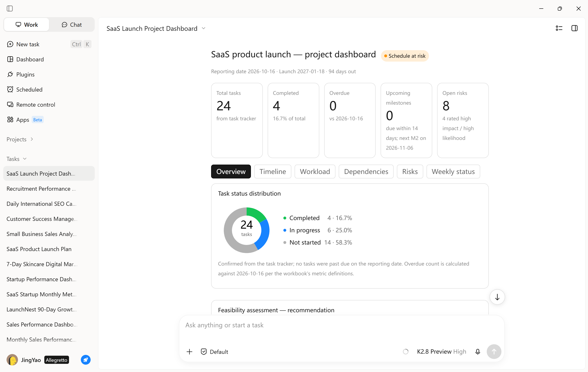588x372 pixels.
Task: Click the Allegretto plan badge
Action: click(x=57, y=360)
